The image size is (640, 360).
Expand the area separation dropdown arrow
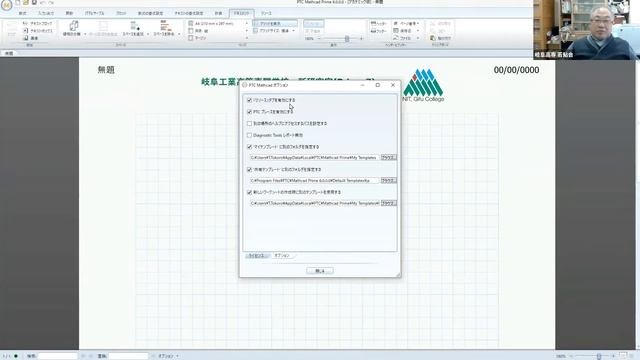pos(85,34)
